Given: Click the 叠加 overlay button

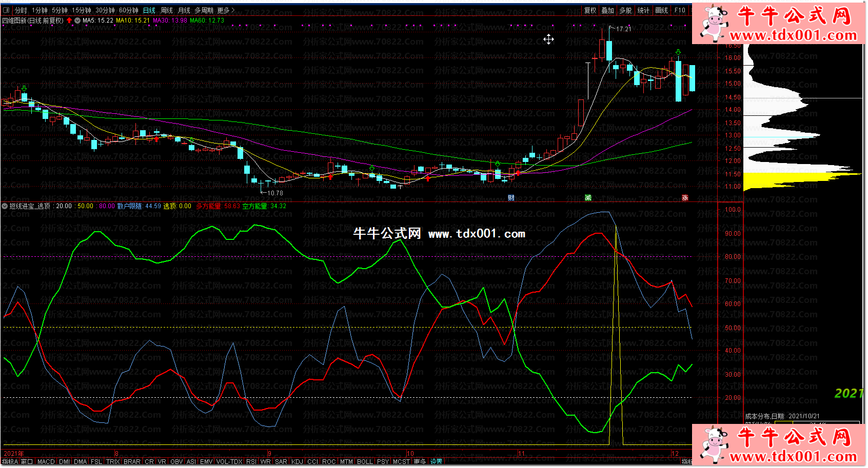Looking at the screenshot, I should coord(608,10).
